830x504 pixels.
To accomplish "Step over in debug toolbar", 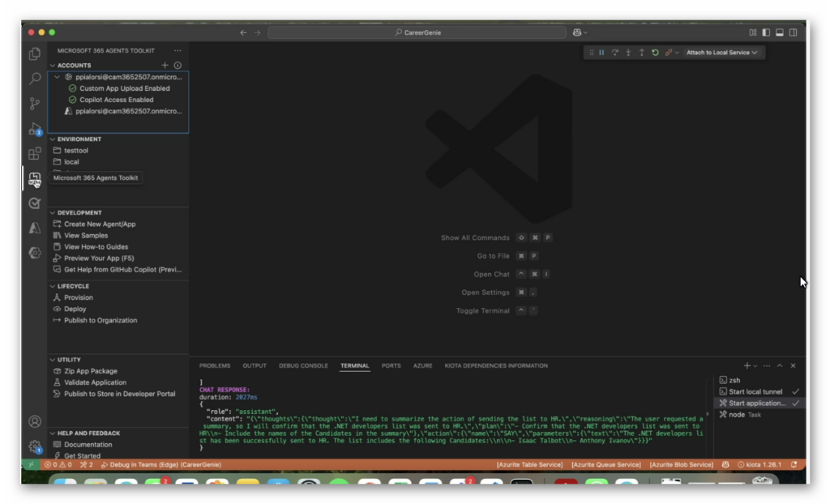I will pyautogui.click(x=614, y=53).
